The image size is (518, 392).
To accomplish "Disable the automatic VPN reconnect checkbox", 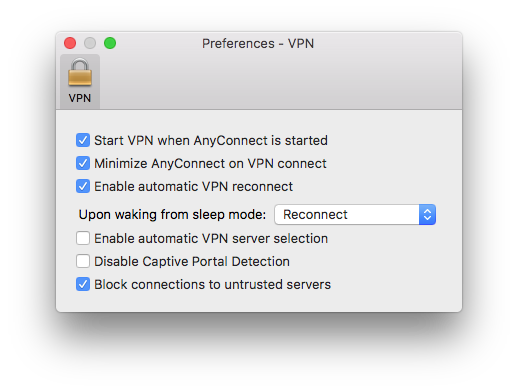I will (x=83, y=186).
